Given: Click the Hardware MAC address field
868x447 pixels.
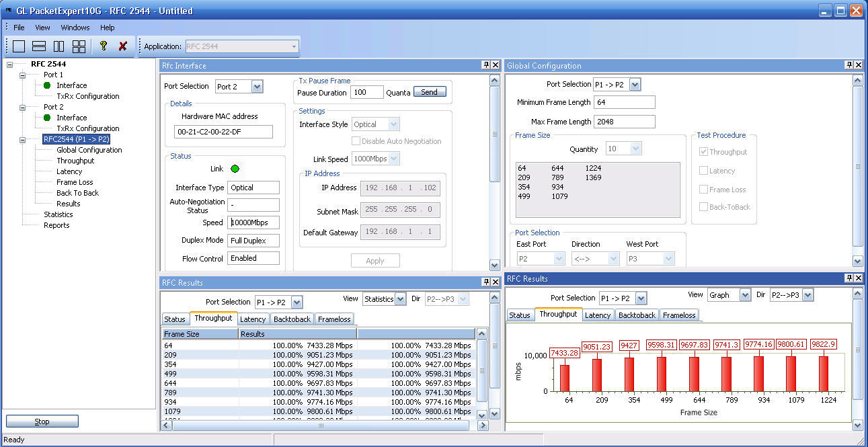Looking at the screenshot, I should (x=223, y=132).
